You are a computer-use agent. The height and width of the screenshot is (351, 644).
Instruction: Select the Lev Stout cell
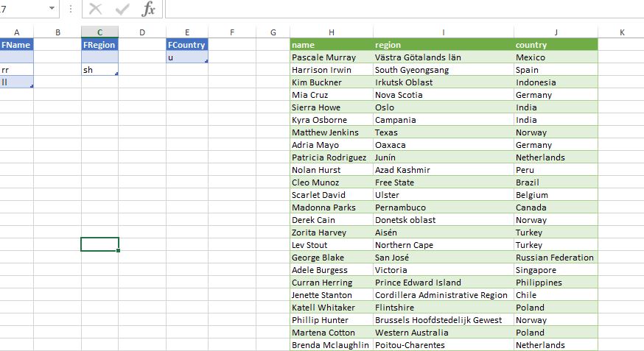pos(332,245)
